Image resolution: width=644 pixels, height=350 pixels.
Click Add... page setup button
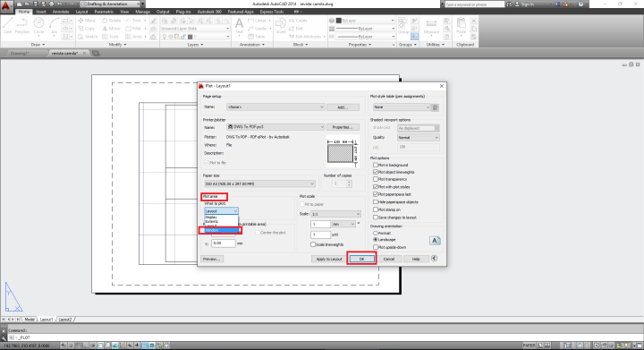(x=343, y=107)
